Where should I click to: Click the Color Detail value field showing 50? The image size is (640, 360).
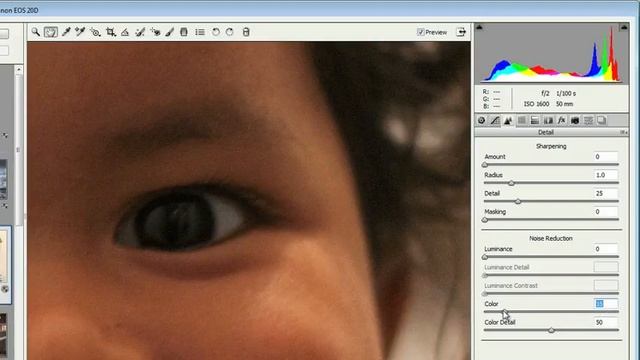point(606,322)
